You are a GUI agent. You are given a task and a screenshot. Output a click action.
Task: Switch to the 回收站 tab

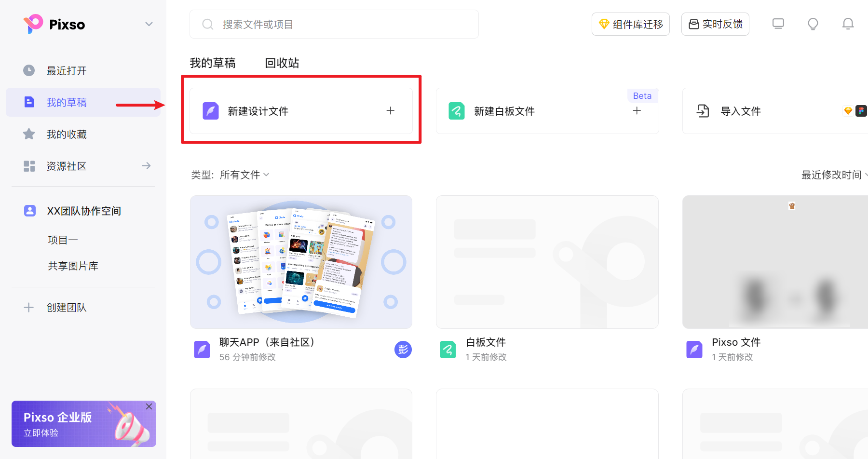click(282, 63)
